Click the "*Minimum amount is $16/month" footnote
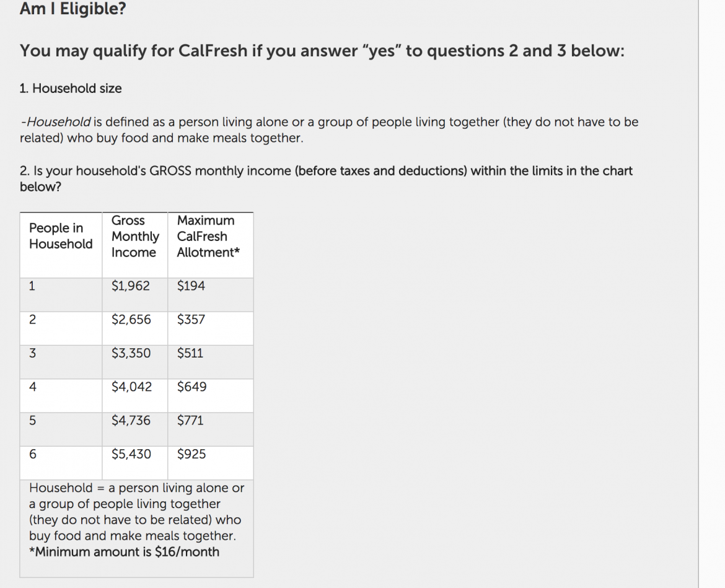The width and height of the screenshot is (725, 588). click(x=125, y=552)
